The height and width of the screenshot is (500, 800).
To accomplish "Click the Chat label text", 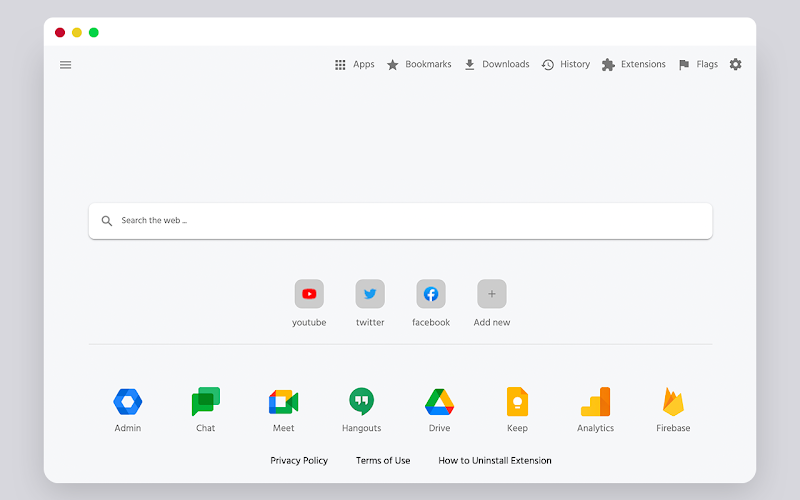I will pos(206,428).
